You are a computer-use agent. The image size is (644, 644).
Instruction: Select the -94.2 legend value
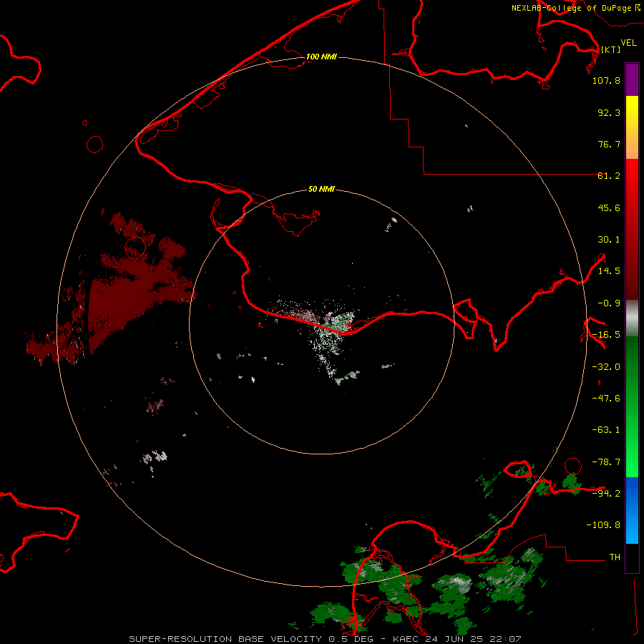606,493
